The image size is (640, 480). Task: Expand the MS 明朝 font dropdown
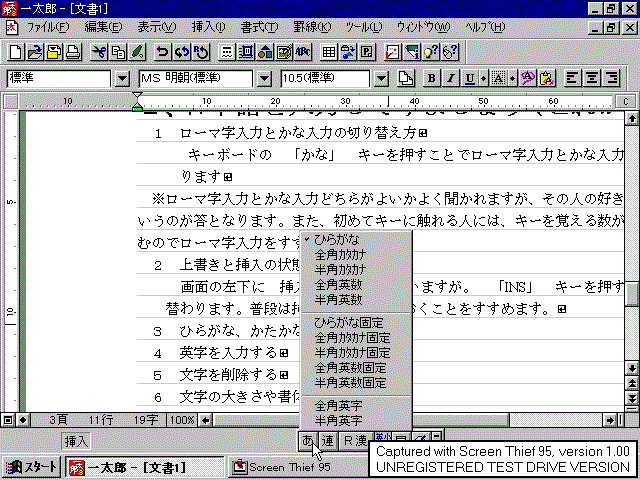(x=264, y=79)
